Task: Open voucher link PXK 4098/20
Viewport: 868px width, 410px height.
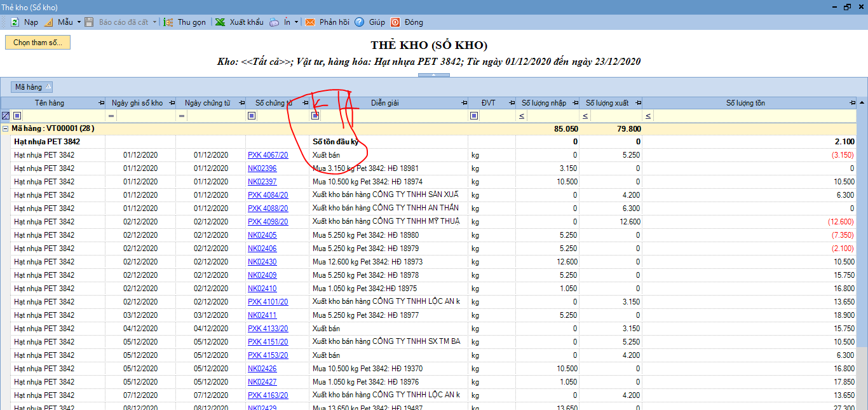Action: coord(268,222)
